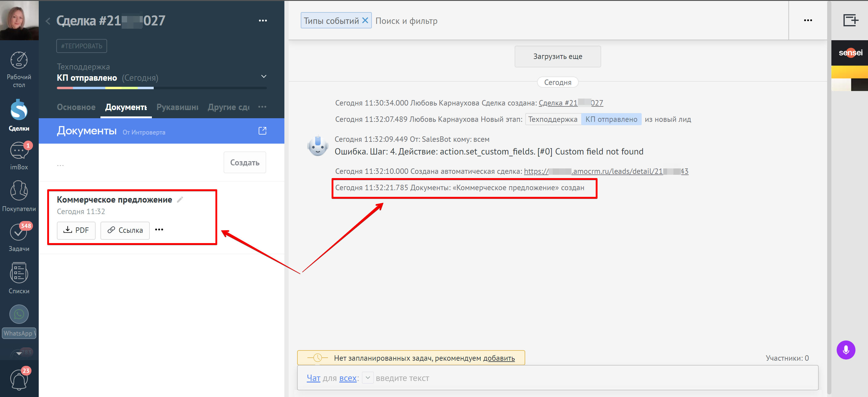Click Загрузить еще button
This screenshot has width=868, height=397.
(558, 57)
